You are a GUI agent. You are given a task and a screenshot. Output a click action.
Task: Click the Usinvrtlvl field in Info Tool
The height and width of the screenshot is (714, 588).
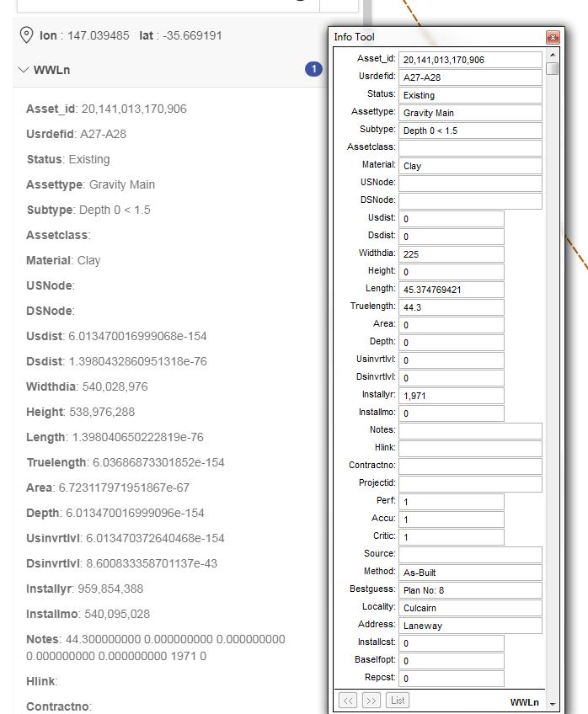point(452,360)
